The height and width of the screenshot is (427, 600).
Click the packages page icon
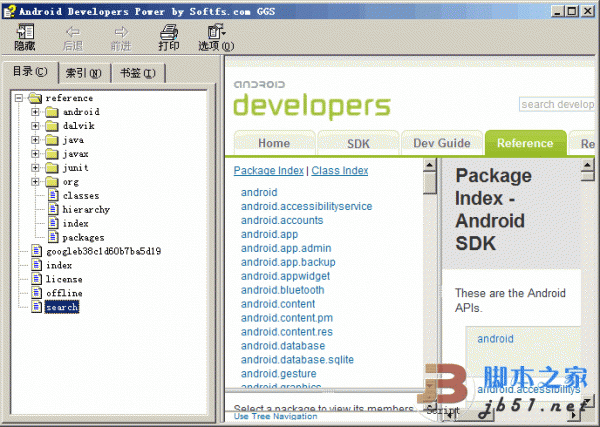54,237
